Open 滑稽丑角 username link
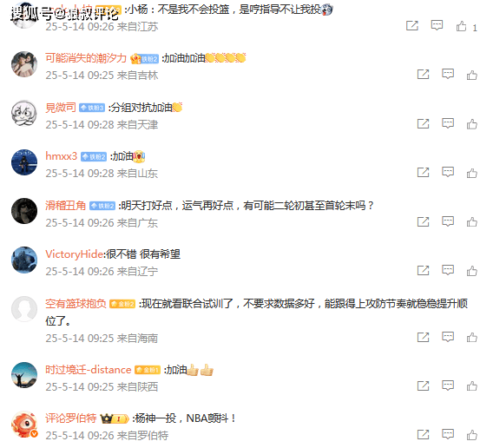Image resolution: width=480 pixels, height=448 pixels. 65,206
